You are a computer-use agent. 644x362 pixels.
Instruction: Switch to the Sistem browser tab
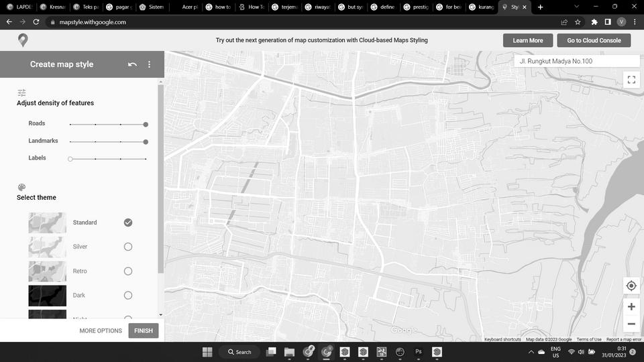152,7
